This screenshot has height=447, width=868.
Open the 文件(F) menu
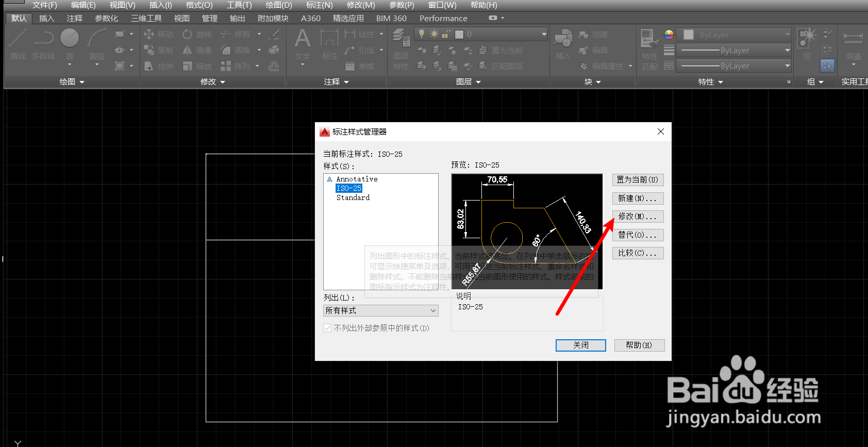coord(45,5)
